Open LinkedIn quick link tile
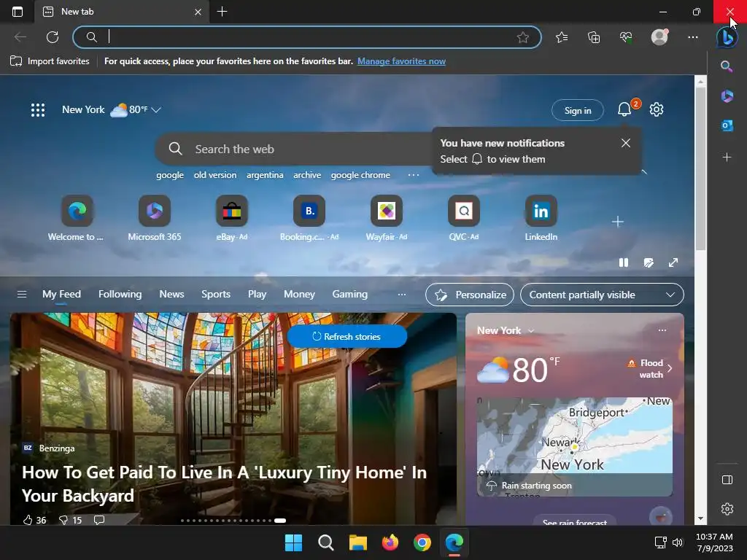Screen dimensions: 747x560 point(541,219)
